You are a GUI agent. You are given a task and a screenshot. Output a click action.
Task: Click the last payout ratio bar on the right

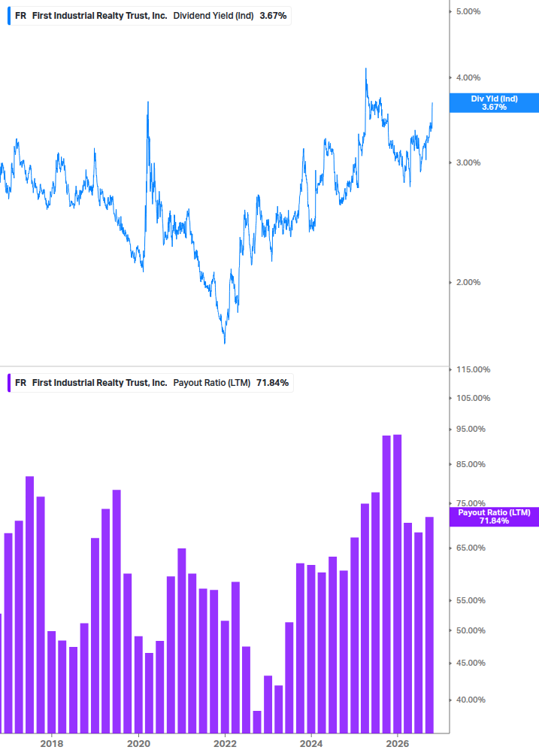[429, 625]
